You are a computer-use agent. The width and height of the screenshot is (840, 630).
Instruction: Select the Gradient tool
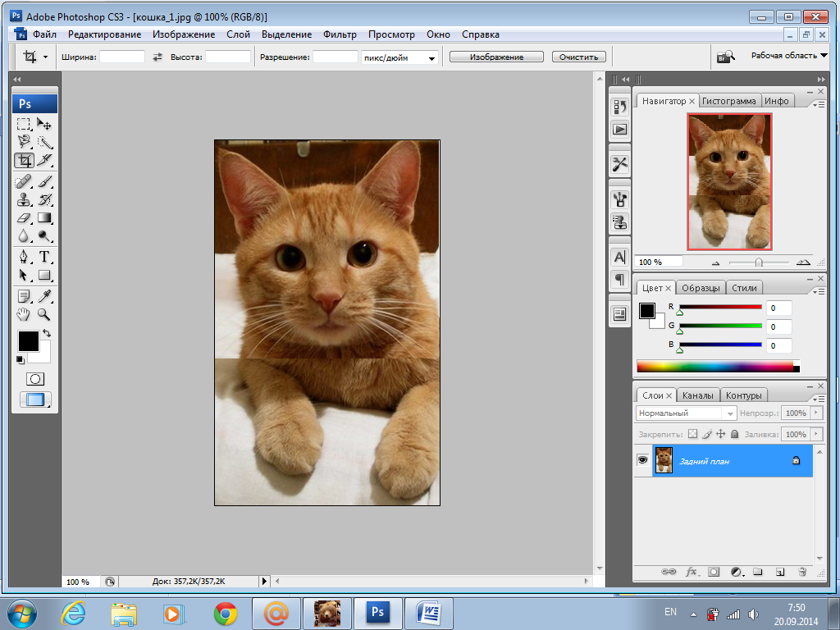coord(44,217)
